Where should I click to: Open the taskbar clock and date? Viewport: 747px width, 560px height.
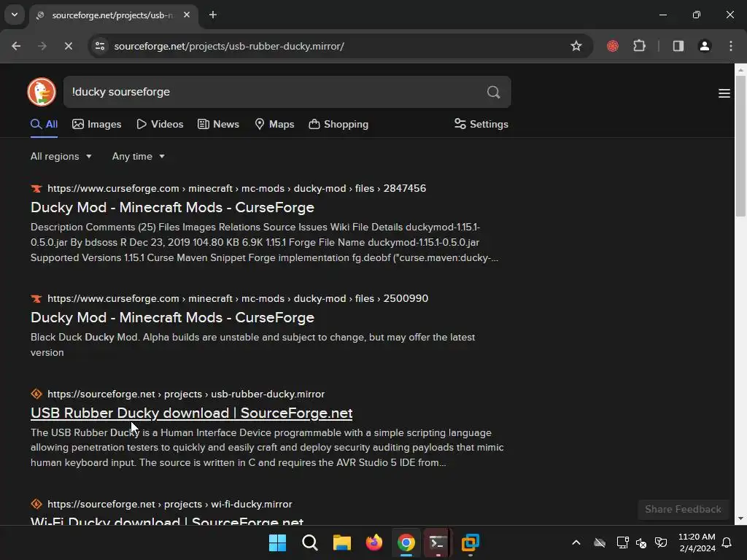click(697, 542)
